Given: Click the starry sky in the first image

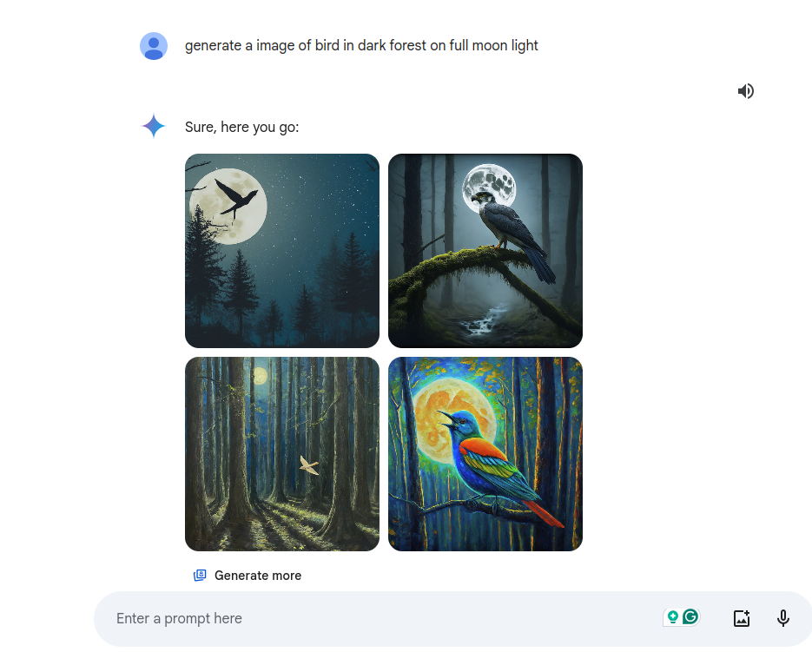Looking at the screenshot, I should pos(321,207).
